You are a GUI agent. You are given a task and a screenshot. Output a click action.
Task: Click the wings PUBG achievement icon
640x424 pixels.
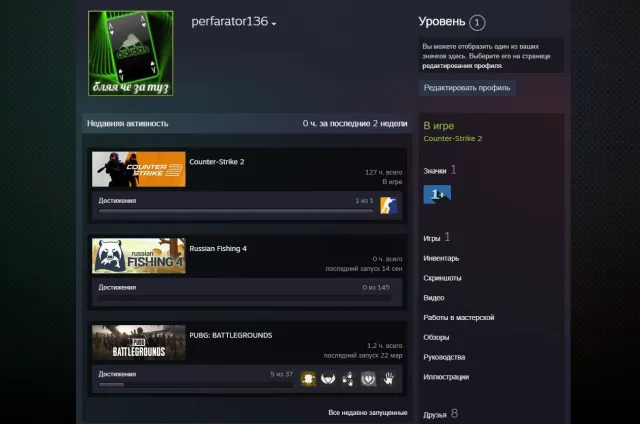point(328,379)
